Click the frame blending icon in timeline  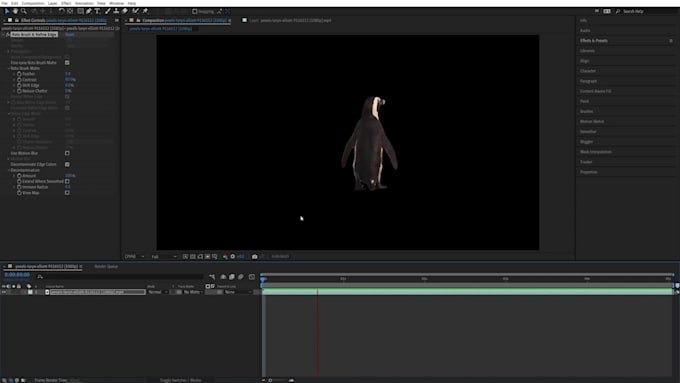[232, 277]
